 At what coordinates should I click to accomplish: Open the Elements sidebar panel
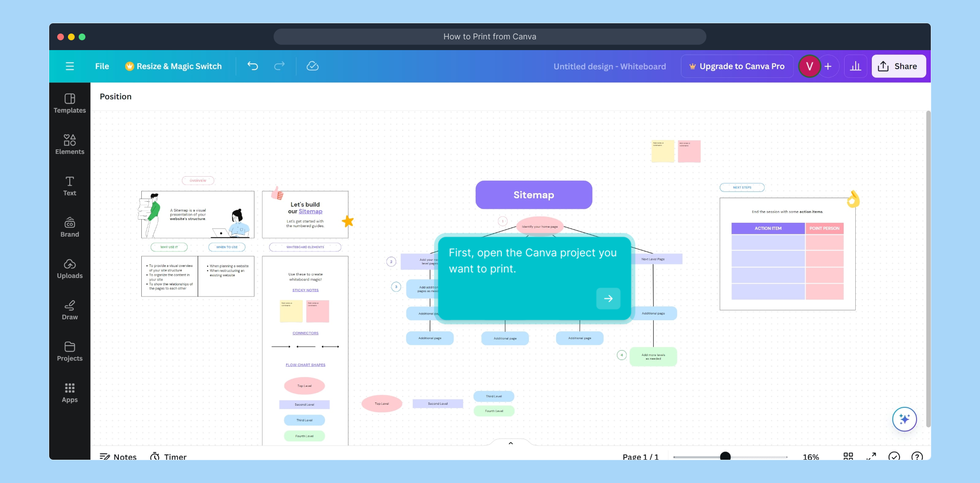[x=70, y=144]
